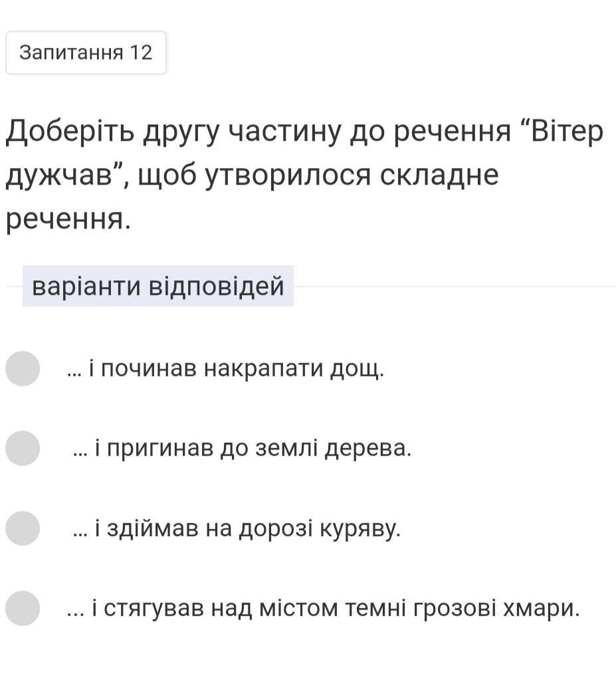Tap the answer text "і здіймав на дорозі куряву."
616x679 pixels.
coord(247,528)
